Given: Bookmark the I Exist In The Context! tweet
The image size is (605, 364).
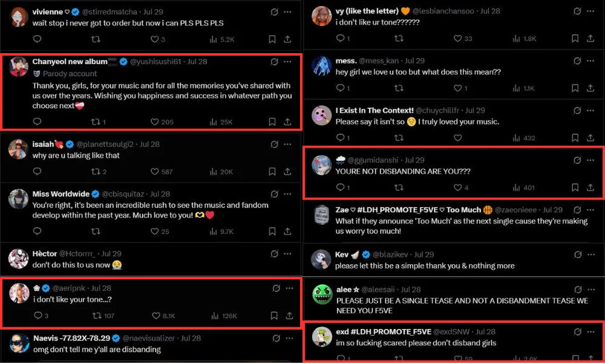Looking at the screenshot, I should click(x=575, y=138).
